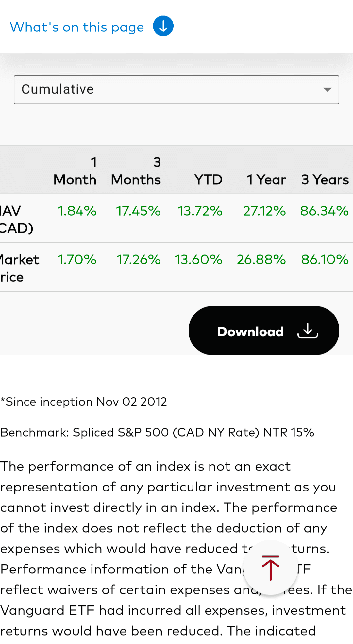Click the YTD column header
This screenshot has width=353, height=644.
tap(208, 180)
